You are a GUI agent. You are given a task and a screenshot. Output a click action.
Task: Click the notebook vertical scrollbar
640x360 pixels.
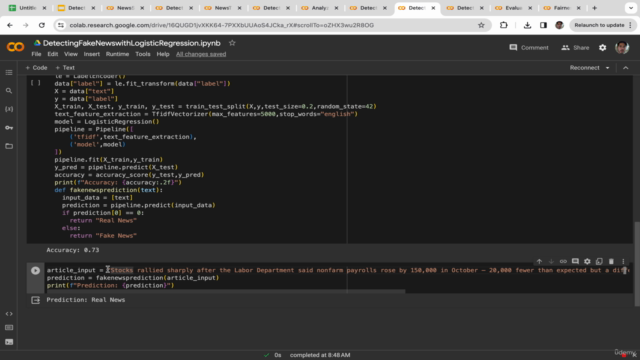[637, 263]
